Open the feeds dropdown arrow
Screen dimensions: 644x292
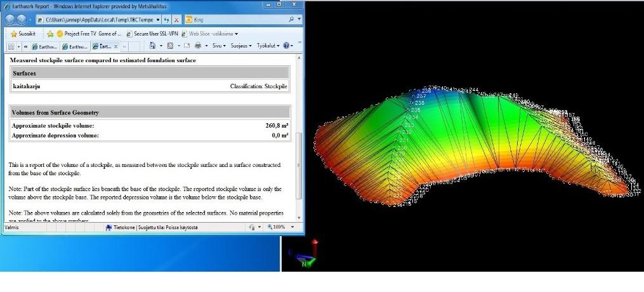179,46
